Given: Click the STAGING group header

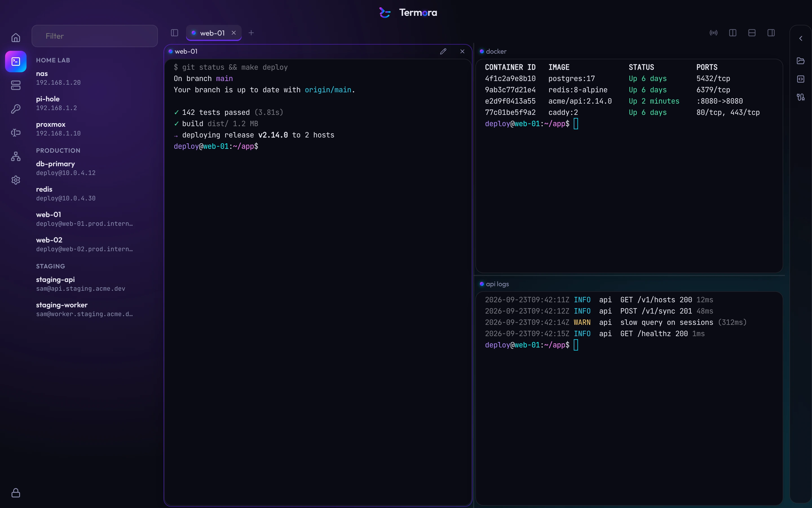Looking at the screenshot, I should tap(50, 266).
